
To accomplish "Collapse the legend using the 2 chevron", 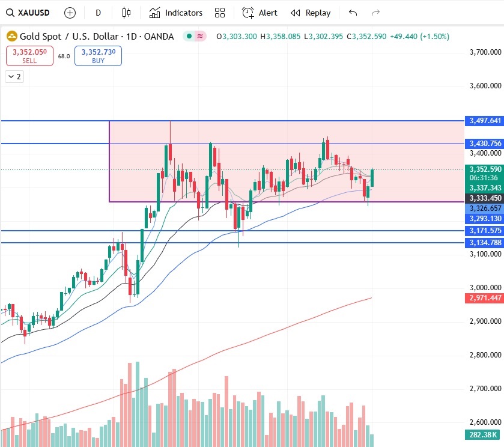I will coord(13,76).
